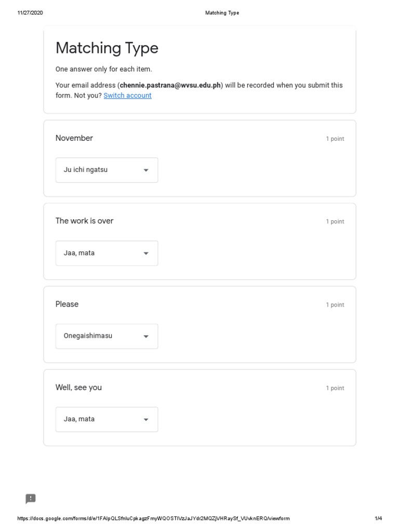Click the small "Matching Type" page header at top
The width and height of the screenshot is (399, 532).
click(x=222, y=13)
